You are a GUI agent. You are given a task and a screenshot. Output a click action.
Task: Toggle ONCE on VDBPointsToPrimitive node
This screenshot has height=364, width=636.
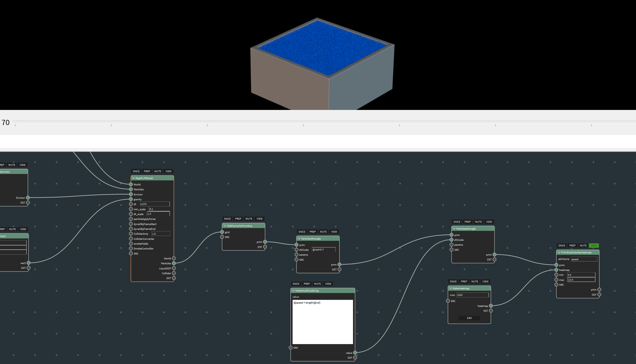[227, 219]
